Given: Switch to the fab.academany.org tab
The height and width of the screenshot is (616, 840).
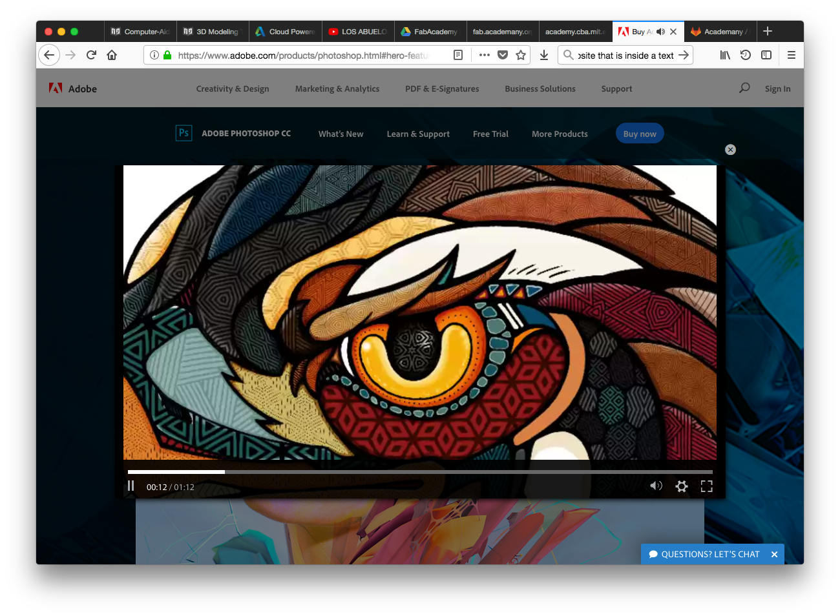Looking at the screenshot, I should tap(502, 32).
